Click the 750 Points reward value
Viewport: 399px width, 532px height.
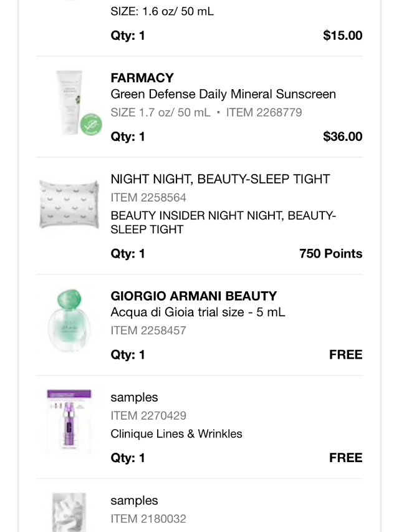click(330, 254)
